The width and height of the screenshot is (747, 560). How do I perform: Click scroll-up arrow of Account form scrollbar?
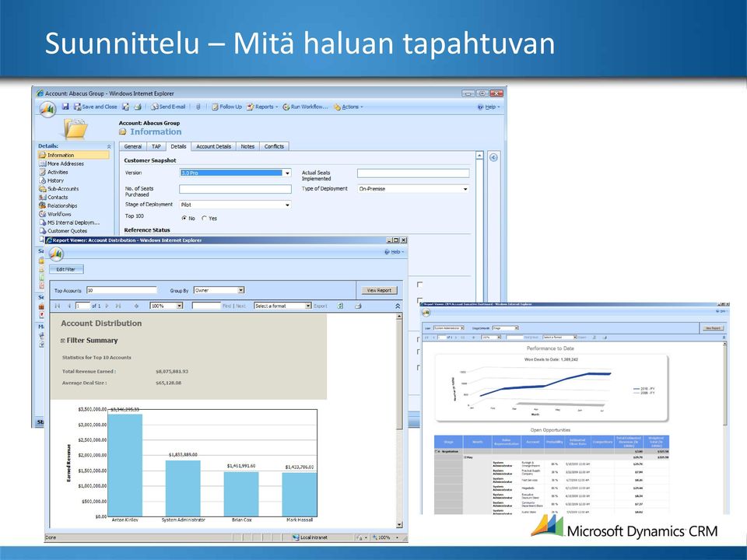[x=479, y=156]
